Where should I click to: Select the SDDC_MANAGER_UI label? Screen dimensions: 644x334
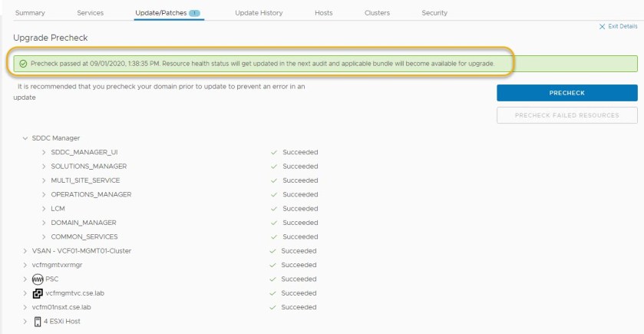[x=84, y=153]
